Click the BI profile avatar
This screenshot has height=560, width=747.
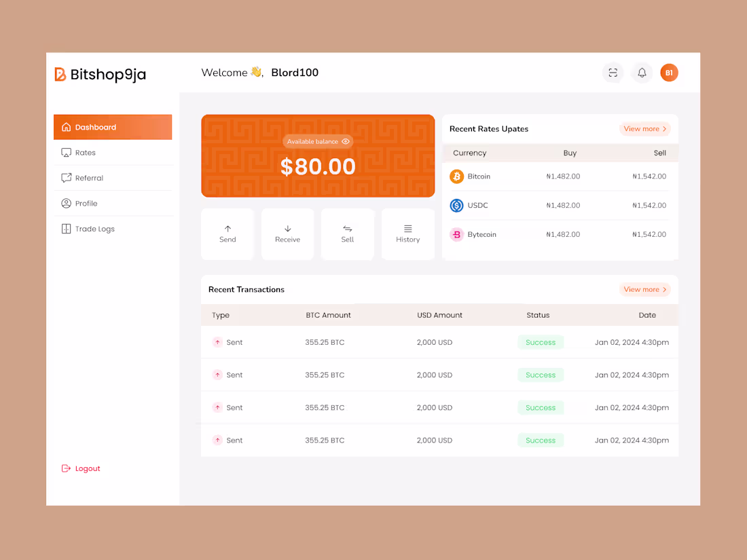tap(669, 73)
